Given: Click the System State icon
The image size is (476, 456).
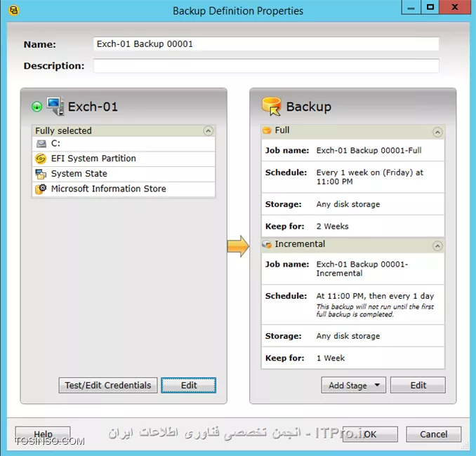Looking at the screenshot, I should click(41, 173).
